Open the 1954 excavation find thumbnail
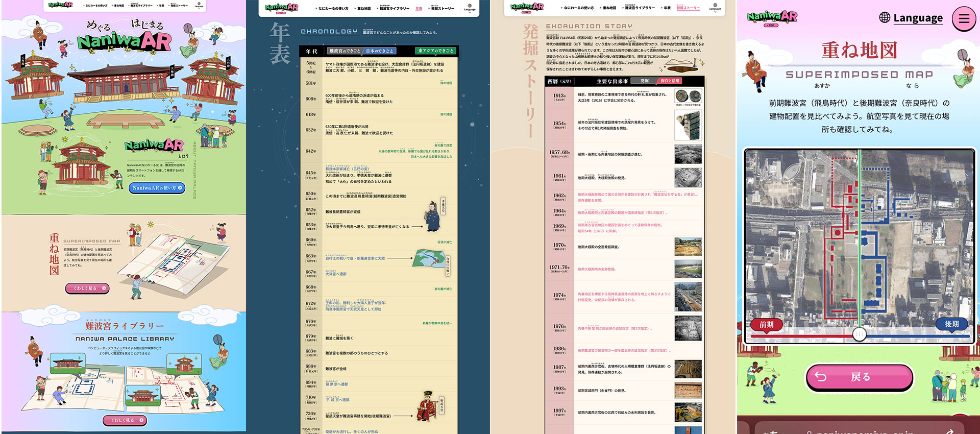 [x=688, y=126]
